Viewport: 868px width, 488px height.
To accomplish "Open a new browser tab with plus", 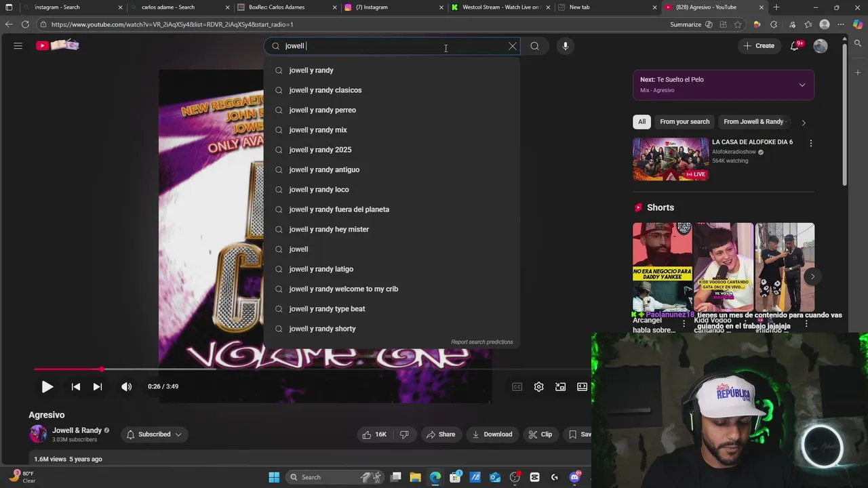I will pos(776,7).
